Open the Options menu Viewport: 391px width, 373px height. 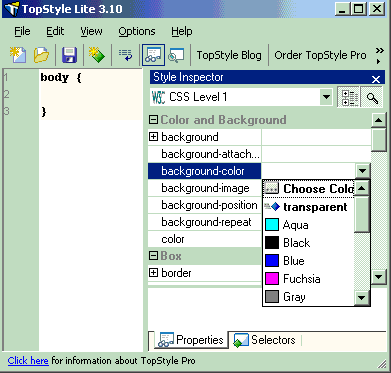137,31
